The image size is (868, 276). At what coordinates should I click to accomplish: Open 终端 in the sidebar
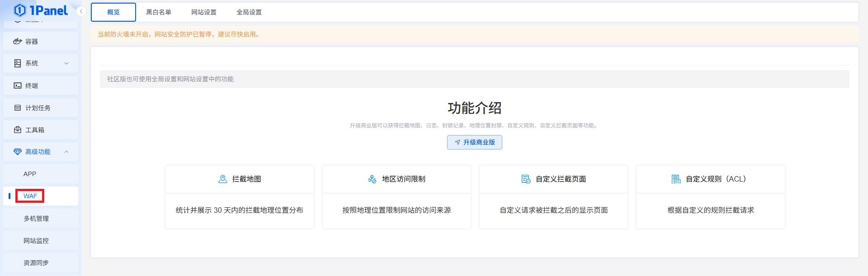click(41, 85)
